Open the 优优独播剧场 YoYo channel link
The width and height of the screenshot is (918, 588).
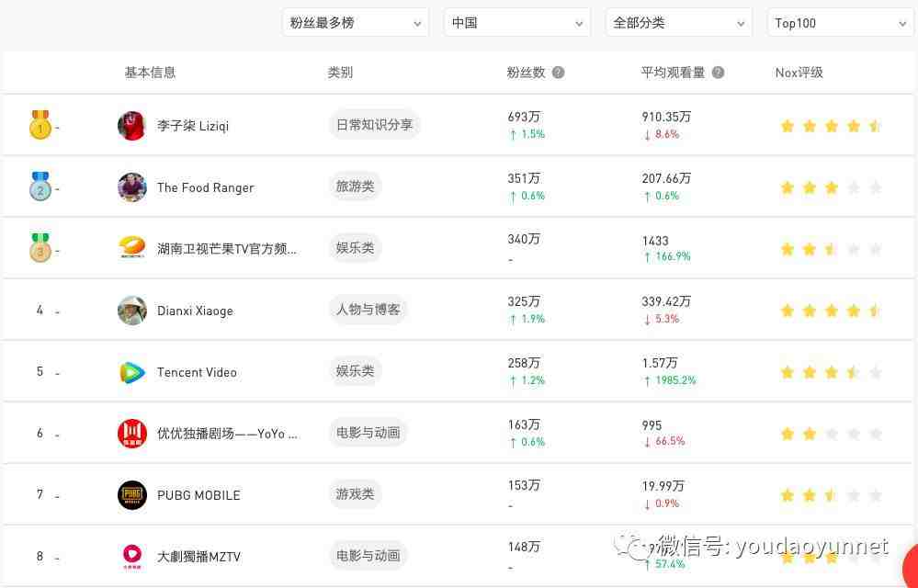[227, 434]
